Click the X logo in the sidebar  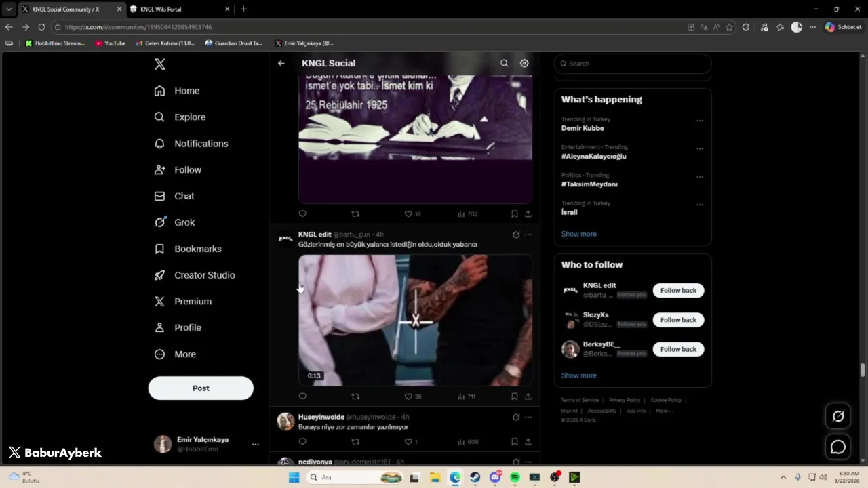(159, 64)
